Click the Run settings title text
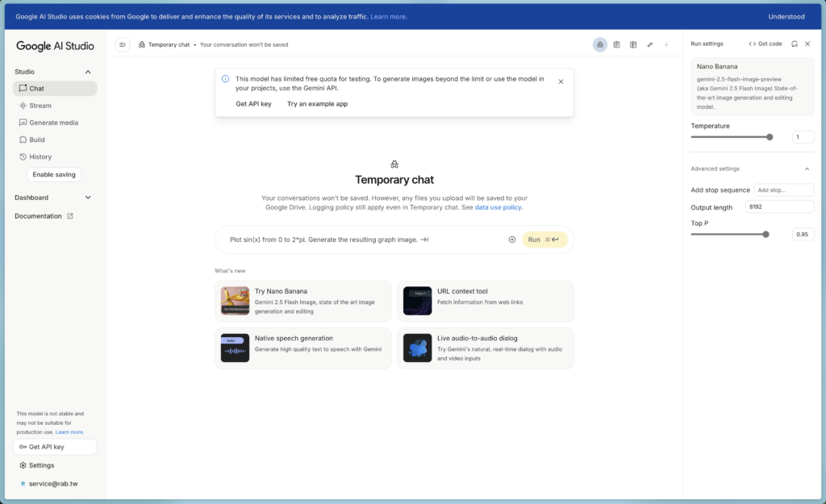The width and height of the screenshot is (826, 504). pos(707,44)
